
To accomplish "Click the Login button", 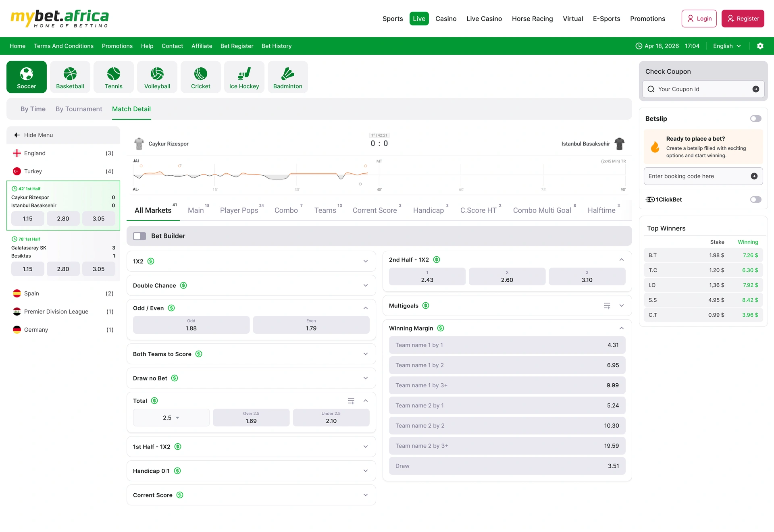I will tap(699, 19).
